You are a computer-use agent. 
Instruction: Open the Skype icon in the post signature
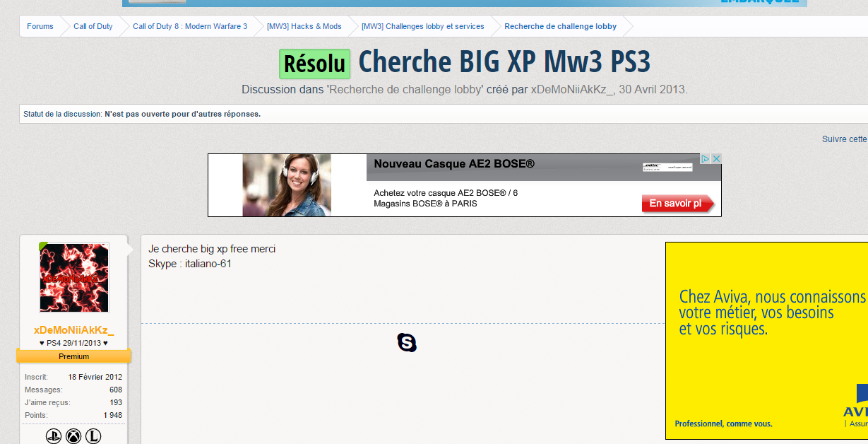pos(407,343)
